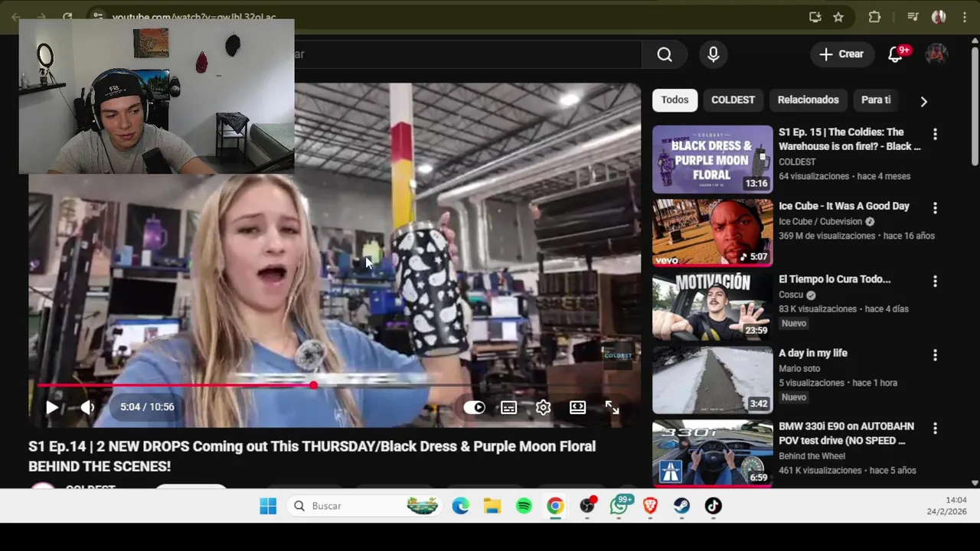Image resolution: width=980 pixels, height=551 pixels.
Task: Show more filter chips with right arrow
Action: [x=923, y=101]
